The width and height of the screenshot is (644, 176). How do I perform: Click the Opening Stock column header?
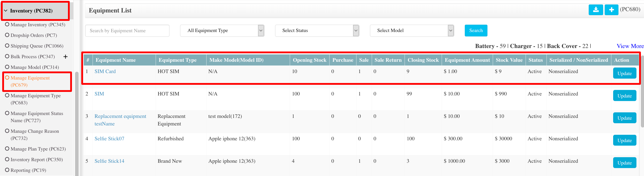[310, 60]
